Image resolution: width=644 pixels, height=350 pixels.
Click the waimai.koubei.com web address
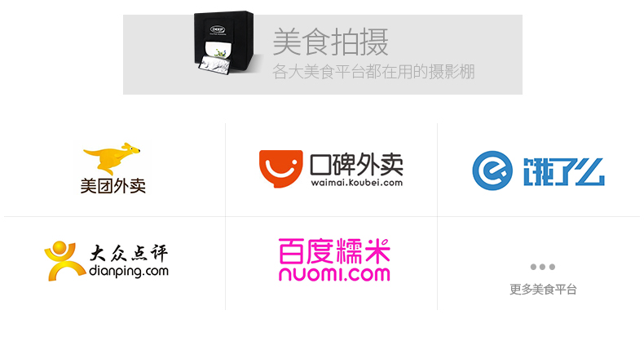356,183
